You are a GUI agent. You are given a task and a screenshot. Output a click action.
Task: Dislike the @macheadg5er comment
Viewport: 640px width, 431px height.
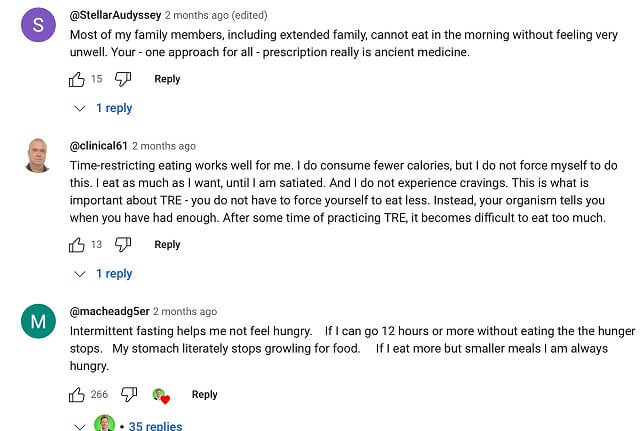coord(129,395)
